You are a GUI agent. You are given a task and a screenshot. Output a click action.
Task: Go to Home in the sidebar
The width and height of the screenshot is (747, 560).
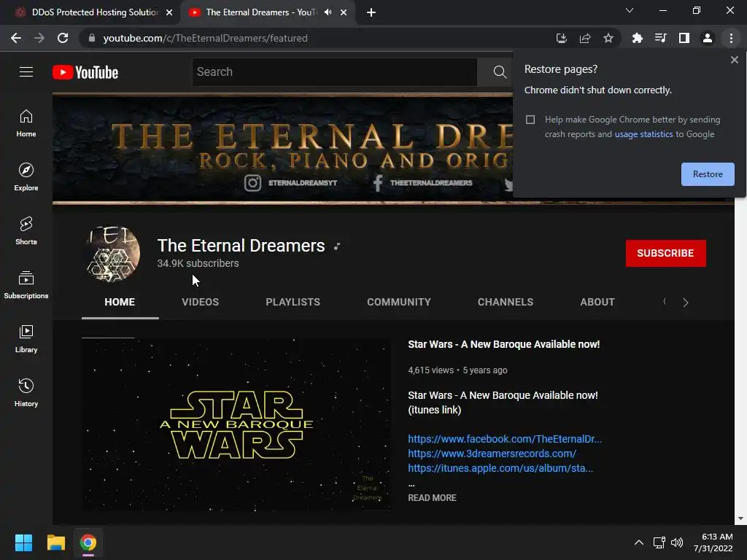[26, 123]
